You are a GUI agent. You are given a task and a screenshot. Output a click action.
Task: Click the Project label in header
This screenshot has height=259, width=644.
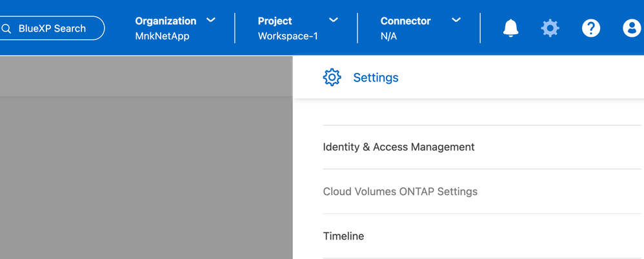[x=275, y=21]
